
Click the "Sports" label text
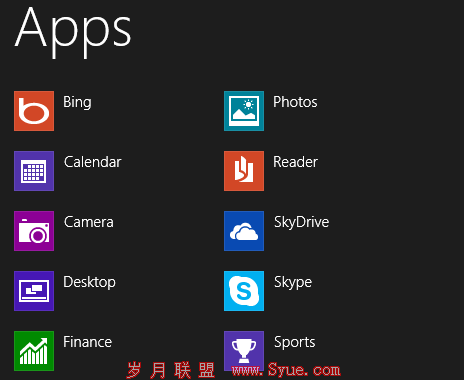click(x=295, y=343)
